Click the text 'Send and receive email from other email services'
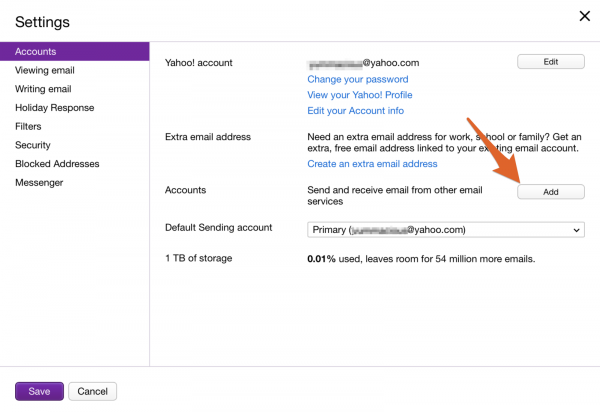This screenshot has width=600, height=412. tap(395, 195)
